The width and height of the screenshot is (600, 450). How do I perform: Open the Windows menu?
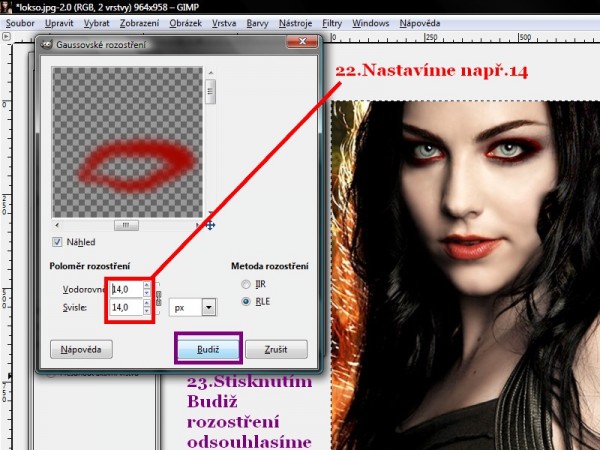tap(370, 23)
